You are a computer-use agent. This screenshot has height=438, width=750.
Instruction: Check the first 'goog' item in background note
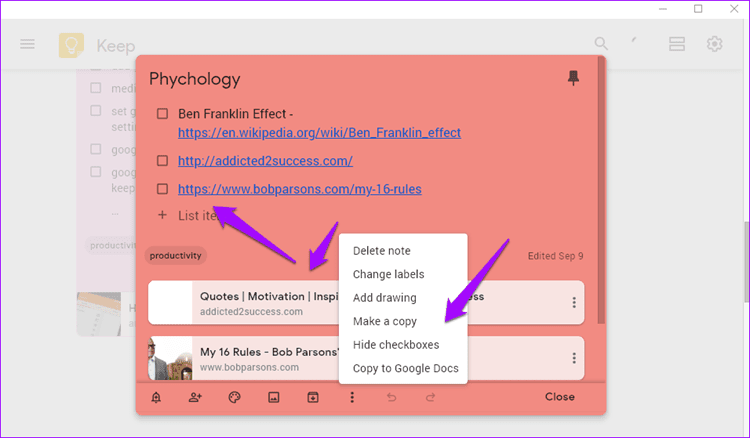(96, 149)
